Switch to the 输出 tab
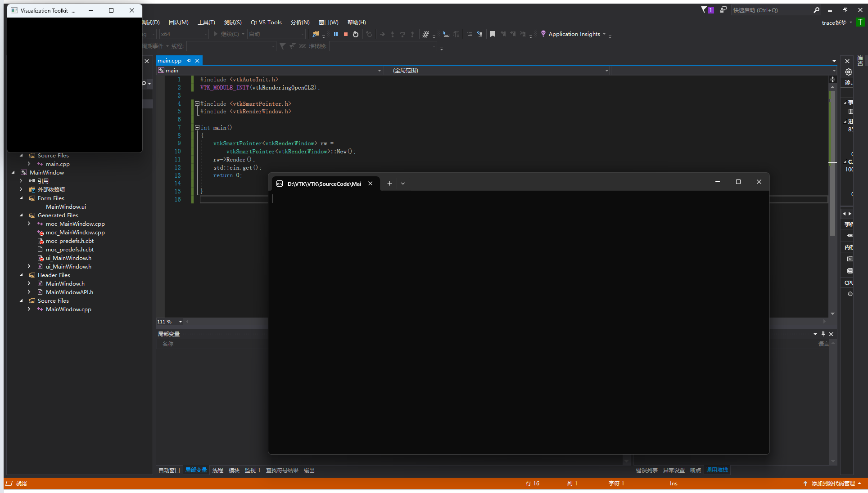The width and height of the screenshot is (868, 493). coord(309,470)
